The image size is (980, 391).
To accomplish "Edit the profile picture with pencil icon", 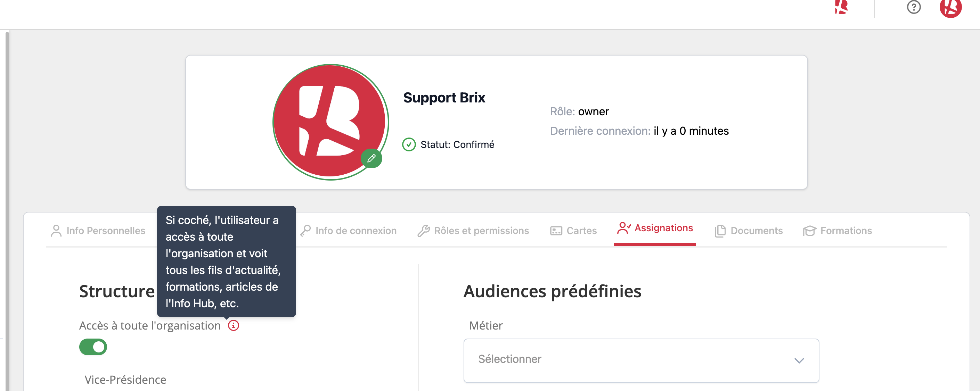I will (x=371, y=158).
